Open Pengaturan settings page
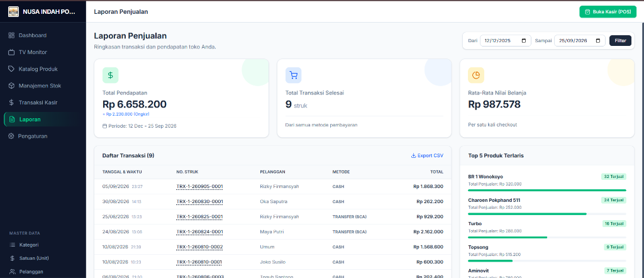The image size is (644, 278). coord(43,136)
